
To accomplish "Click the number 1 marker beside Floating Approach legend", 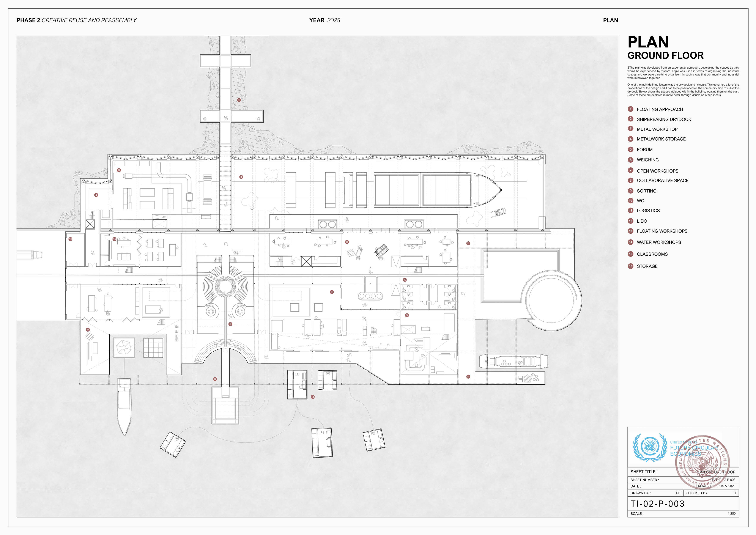I will (630, 109).
